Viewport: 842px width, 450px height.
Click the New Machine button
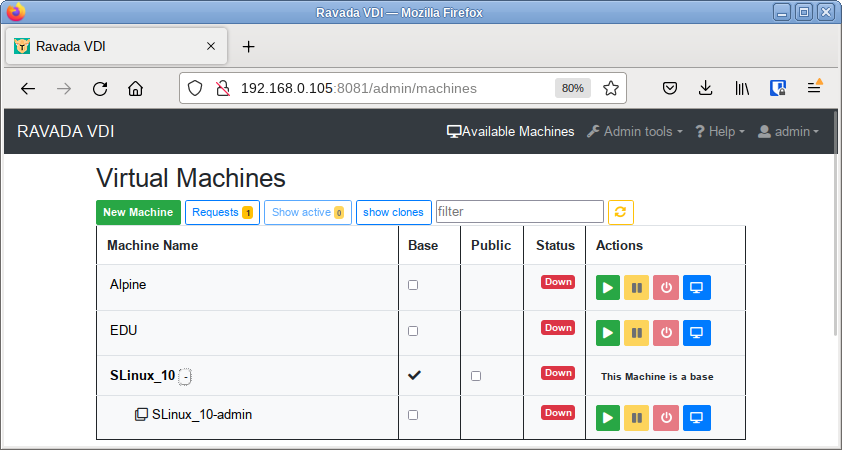pos(138,212)
